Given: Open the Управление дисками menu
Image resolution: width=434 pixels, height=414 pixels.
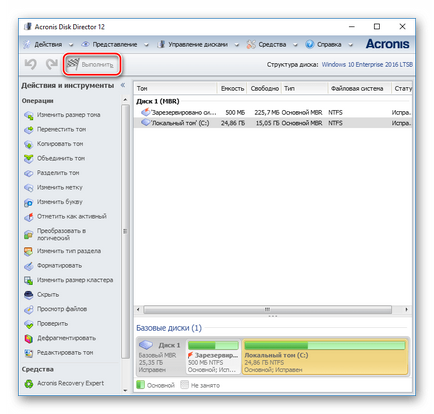Looking at the screenshot, I should pyautogui.click(x=198, y=44).
